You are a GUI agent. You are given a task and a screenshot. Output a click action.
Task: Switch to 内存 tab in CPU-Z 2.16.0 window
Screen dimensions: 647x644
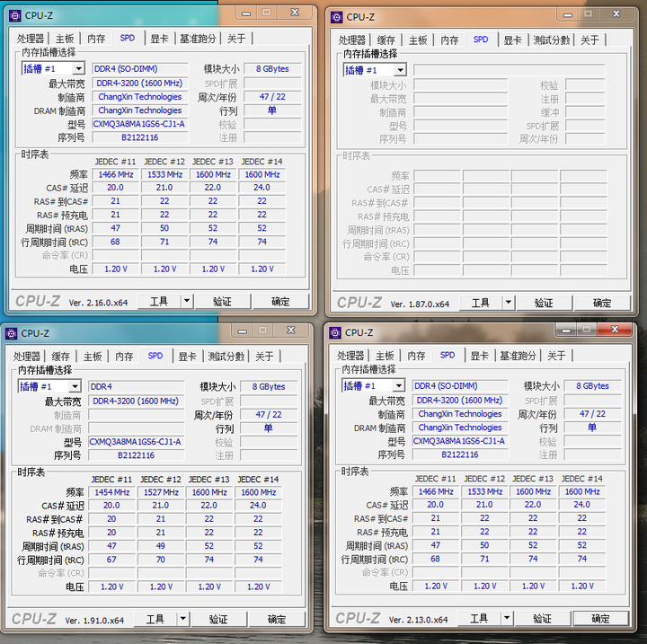pos(96,39)
